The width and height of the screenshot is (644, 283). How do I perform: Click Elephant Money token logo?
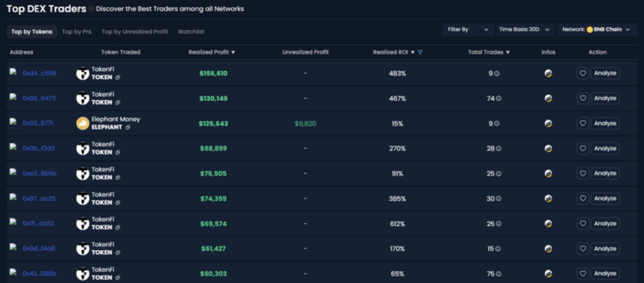[x=82, y=124]
